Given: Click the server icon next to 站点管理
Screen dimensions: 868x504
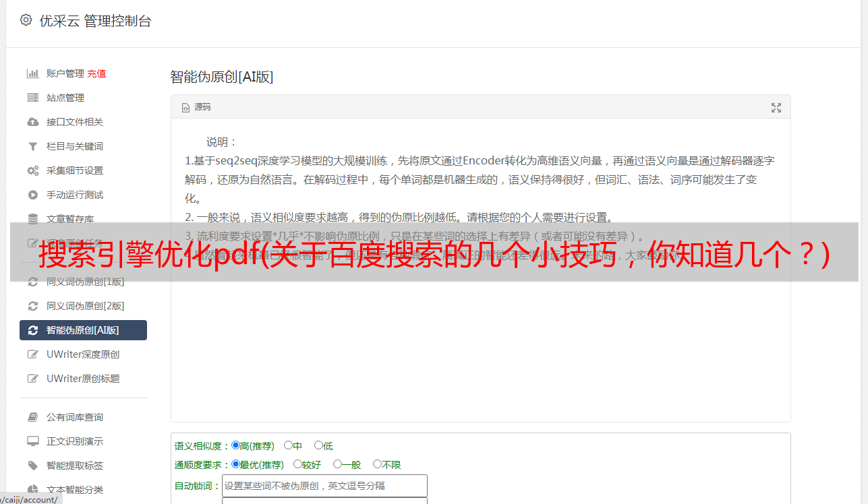Looking at the screenshot, I should 32,98.
